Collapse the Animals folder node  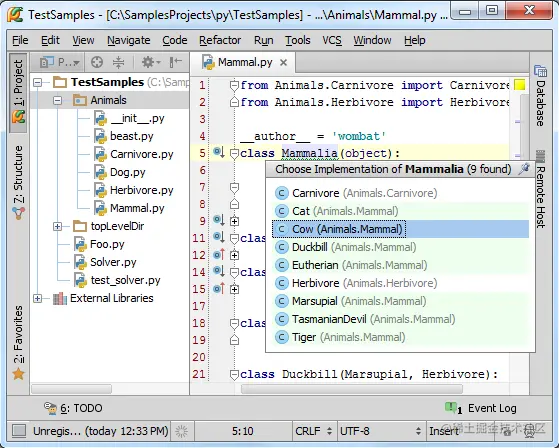(57, 101)
